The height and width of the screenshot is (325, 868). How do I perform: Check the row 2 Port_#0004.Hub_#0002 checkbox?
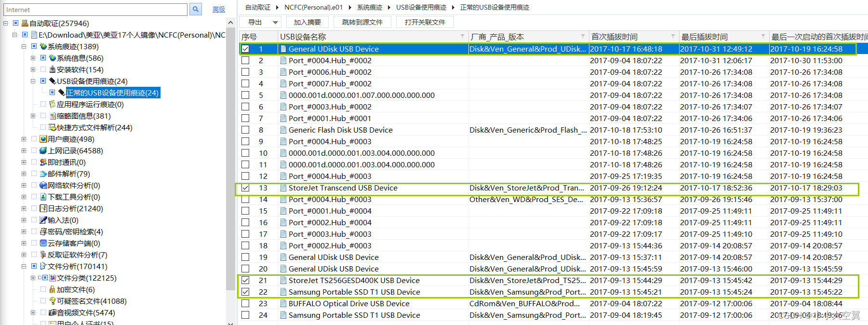pyautogui.click(x=245, y=60)
